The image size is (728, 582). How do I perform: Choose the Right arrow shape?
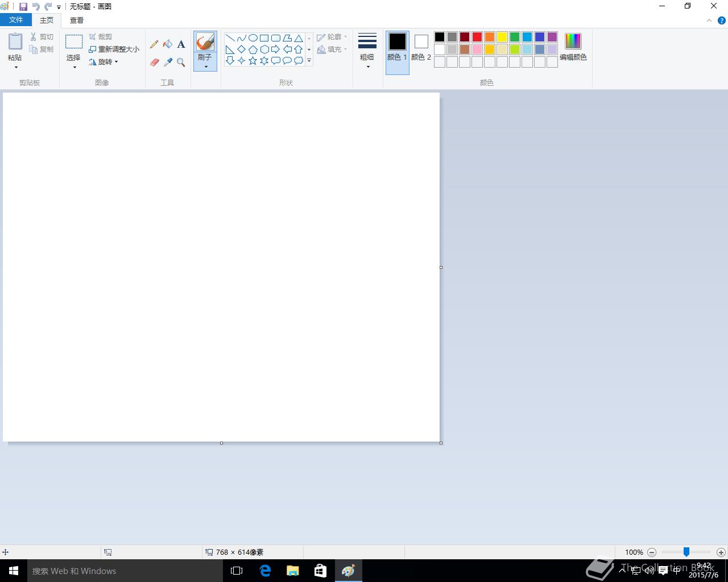[276, 49]
